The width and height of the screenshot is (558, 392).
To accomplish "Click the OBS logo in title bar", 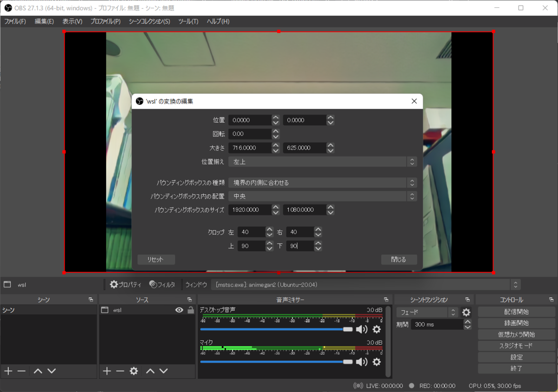I will [8, 8].
